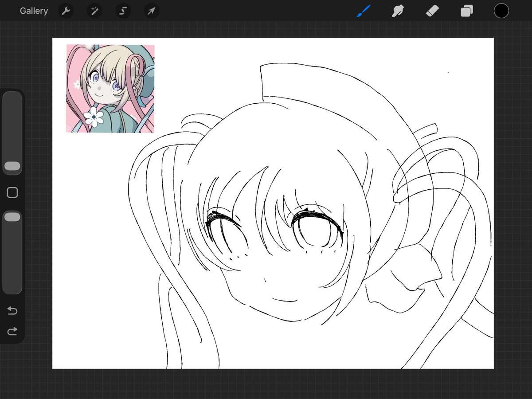Select the Eraser tool
Screen dimensions: 532x399
tap(432, 11)
